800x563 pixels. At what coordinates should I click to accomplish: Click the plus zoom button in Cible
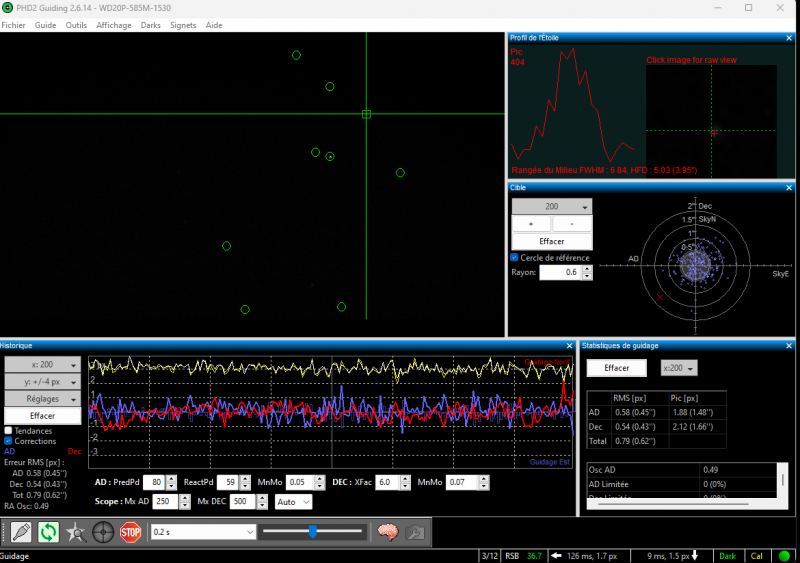click(x=531, y=224)
